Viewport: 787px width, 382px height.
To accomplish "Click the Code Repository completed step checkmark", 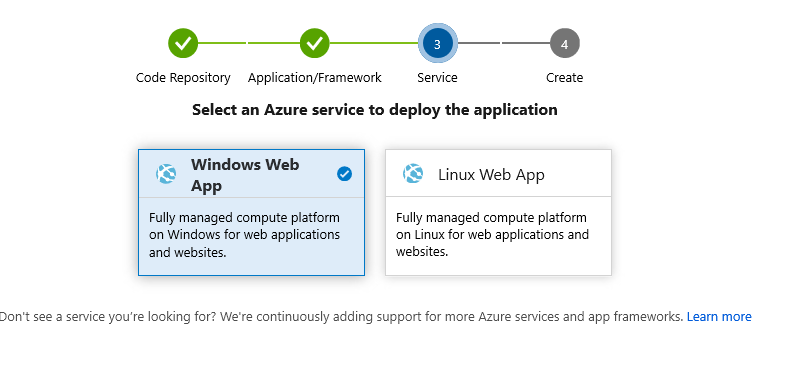I will click(x=183, y=43).
